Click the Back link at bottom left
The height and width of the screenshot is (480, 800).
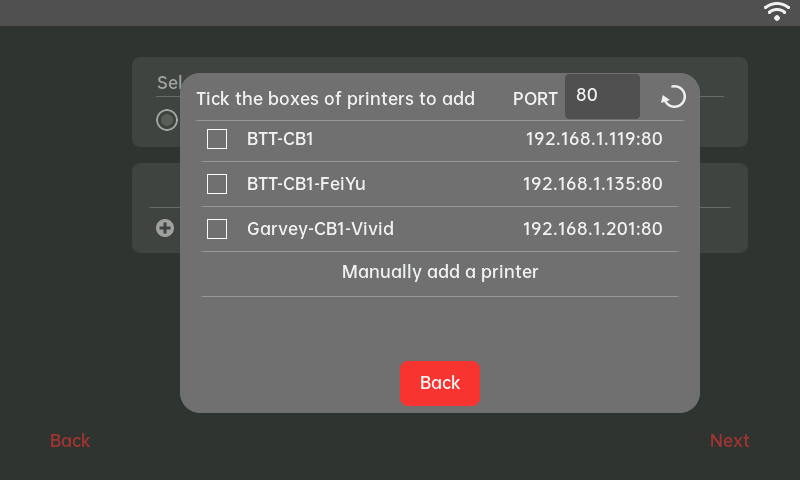click(70, 441)
